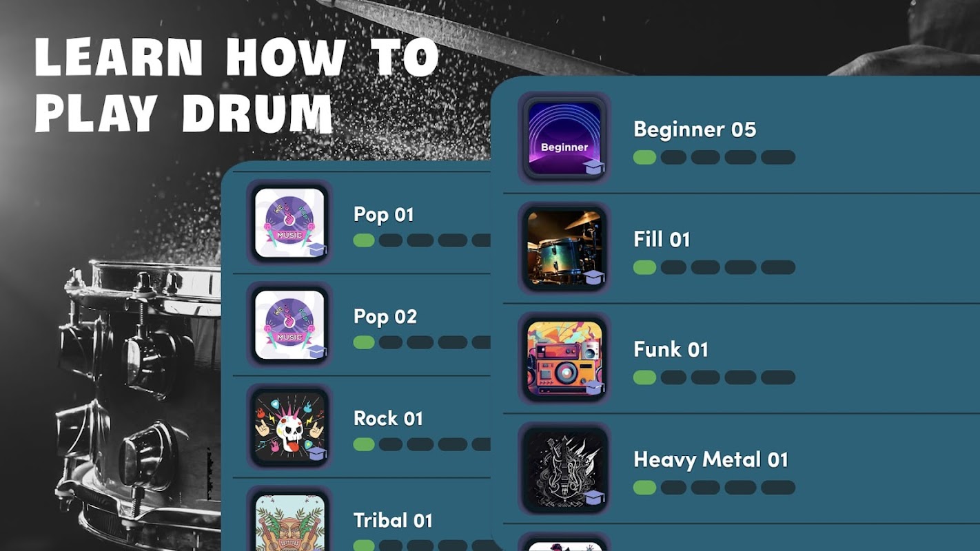Viewport: 980px width, 551px height.
Task: Tap the graduation cap badge on Heavy Metal 01
Action: [594, 497]
